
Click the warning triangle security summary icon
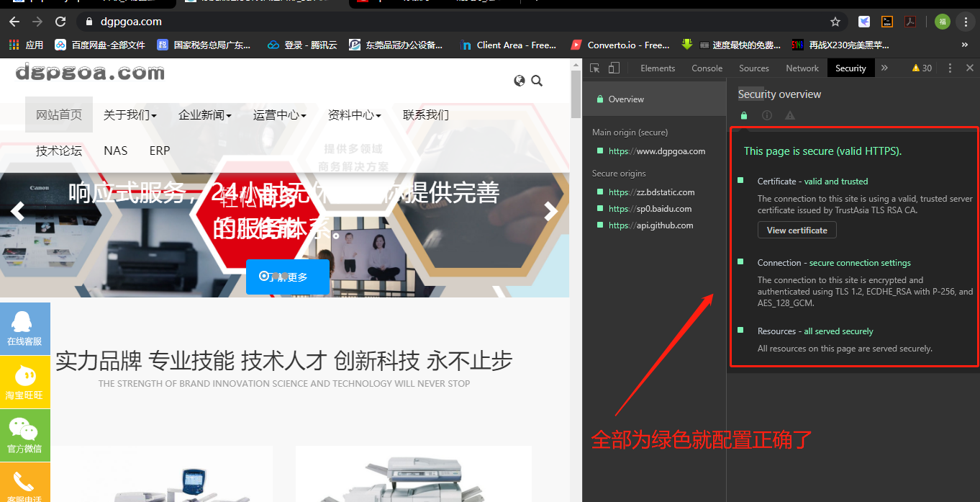tap(790, 115)
